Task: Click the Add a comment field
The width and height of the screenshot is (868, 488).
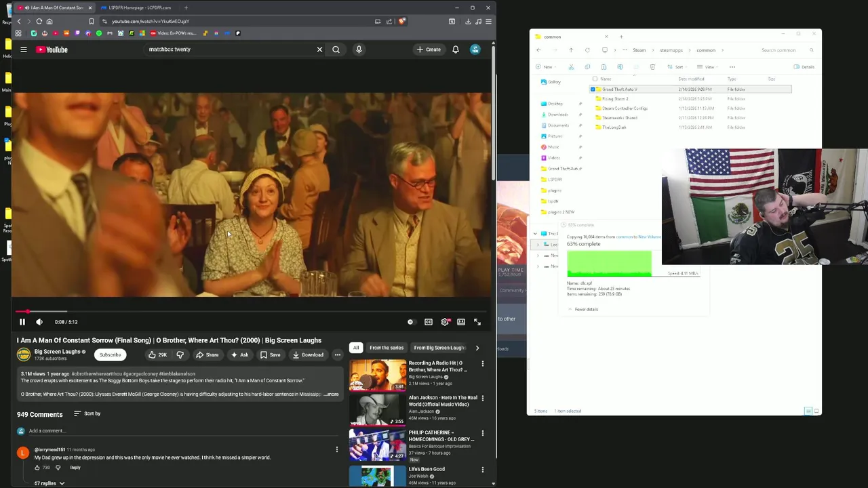Action: (x=183, y=431)
